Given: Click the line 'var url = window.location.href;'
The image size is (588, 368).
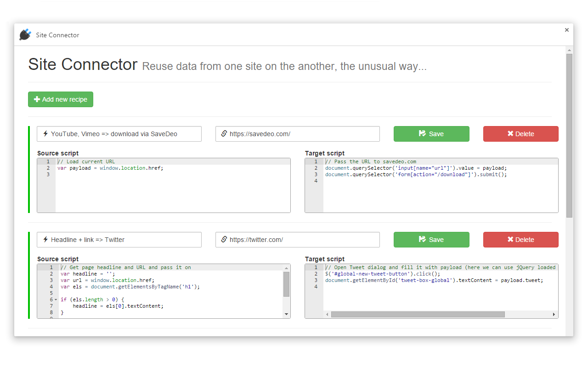Looking at the screenshot, I should coord(107,280).
